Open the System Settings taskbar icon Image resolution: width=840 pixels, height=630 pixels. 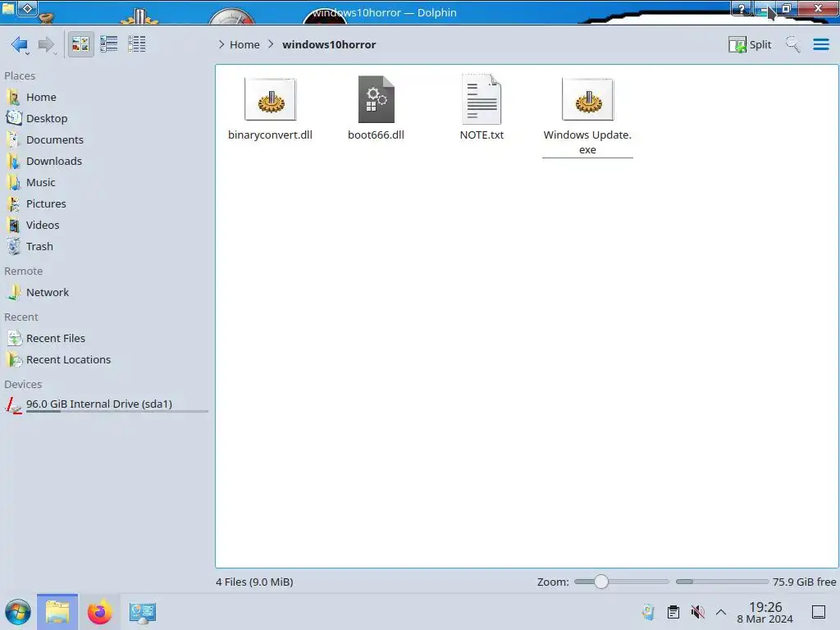[x=143, y=612]
